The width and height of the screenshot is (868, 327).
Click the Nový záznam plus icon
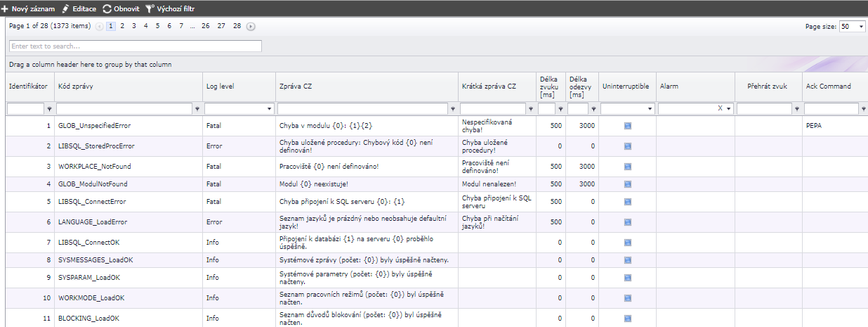[5, 9]
